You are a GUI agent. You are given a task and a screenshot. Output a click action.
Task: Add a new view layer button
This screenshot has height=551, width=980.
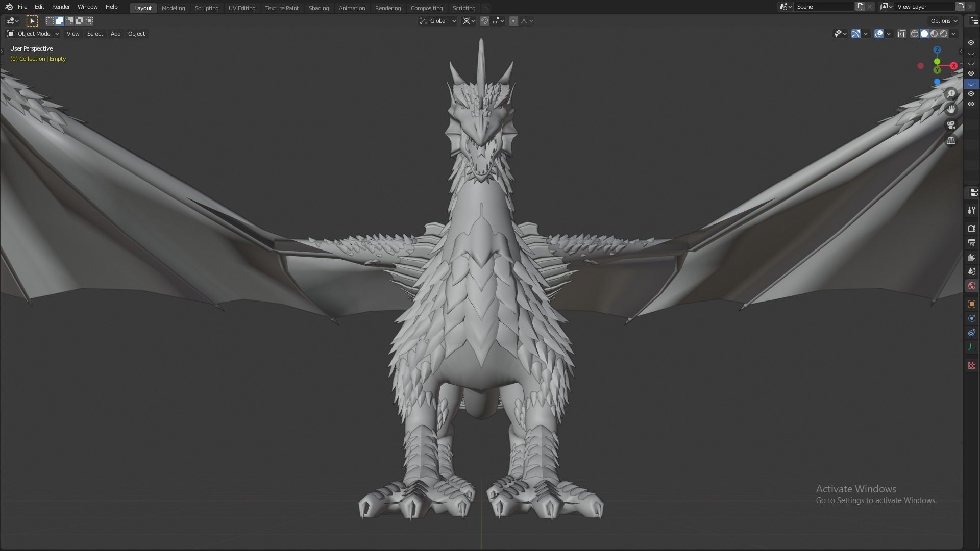coord(960,7)
